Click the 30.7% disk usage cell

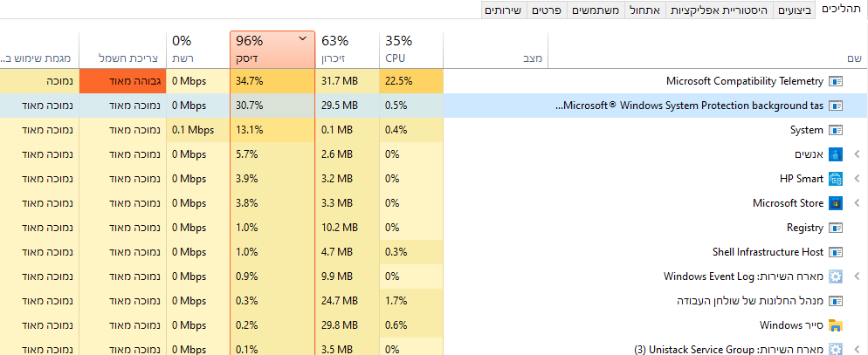pyautogui.click(x=272, y=106)
